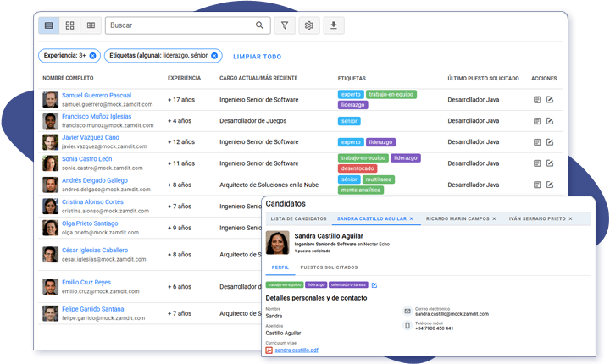Image resolution: width=610 pixels, height=364 pixels.
Task: Open the sandra-castillo.pdf curriculum link
Action: tap(295, 350)
